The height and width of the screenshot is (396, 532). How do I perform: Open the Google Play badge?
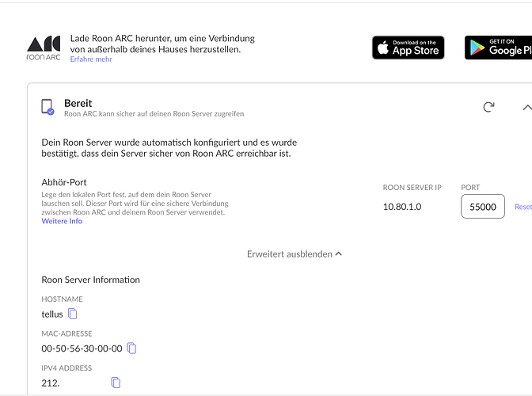[x=499, y=48]
